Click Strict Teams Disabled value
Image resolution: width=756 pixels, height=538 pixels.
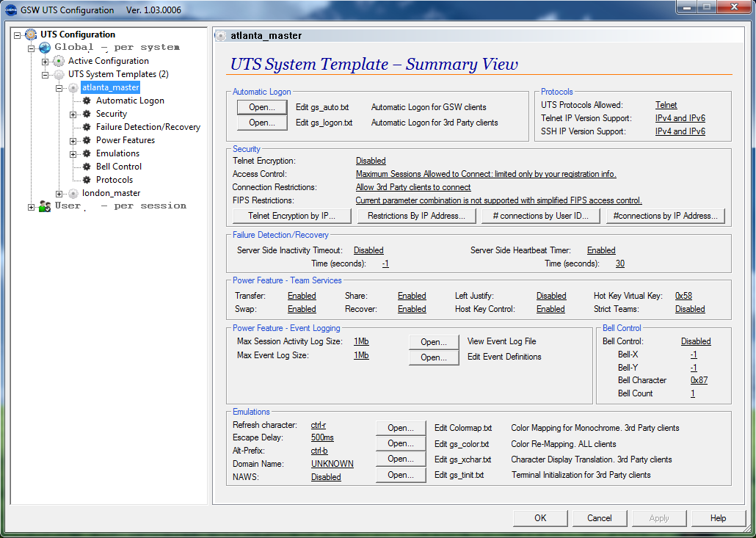[x=689, y=309]
